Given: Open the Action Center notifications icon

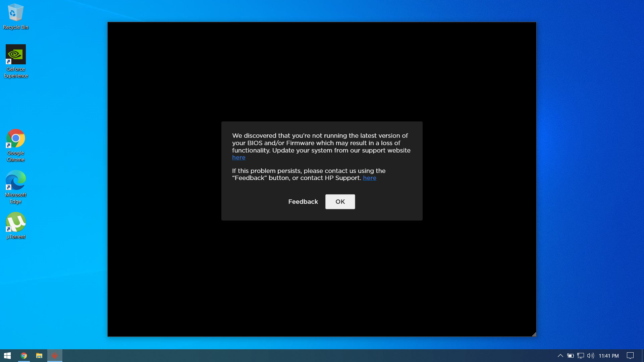Looking at the screenshot, I should pyautogui.click(x=630, y=356).
